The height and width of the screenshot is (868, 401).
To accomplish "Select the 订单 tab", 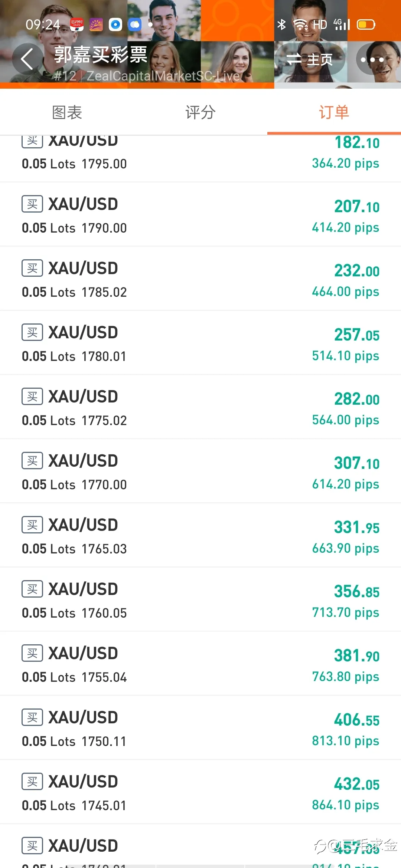I will pos(334,112).
